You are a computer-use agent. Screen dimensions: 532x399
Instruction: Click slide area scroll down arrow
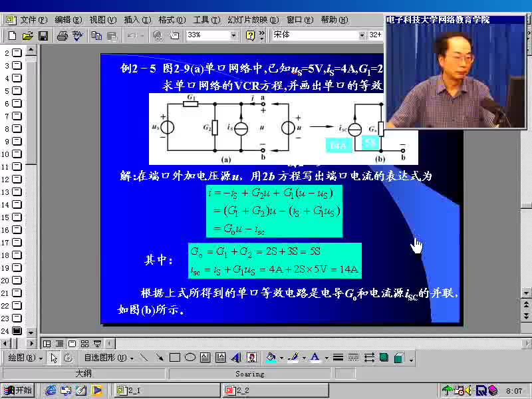(x=526, y=293)
